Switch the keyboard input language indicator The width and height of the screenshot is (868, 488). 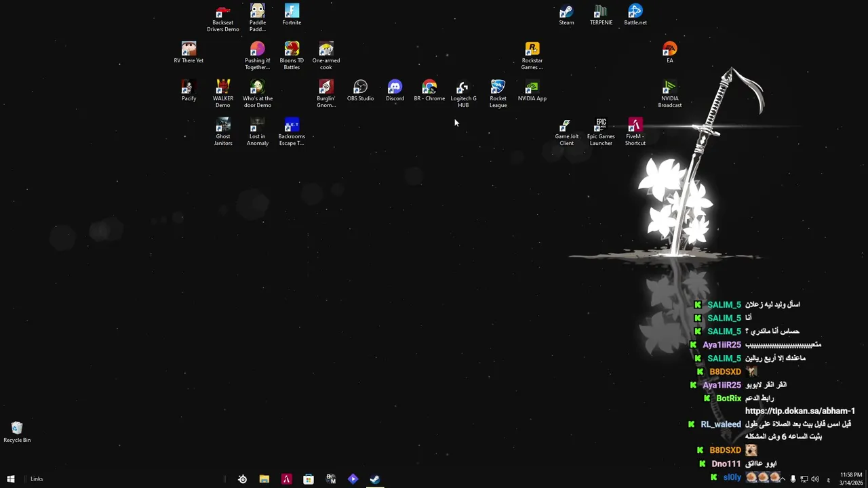829,479
